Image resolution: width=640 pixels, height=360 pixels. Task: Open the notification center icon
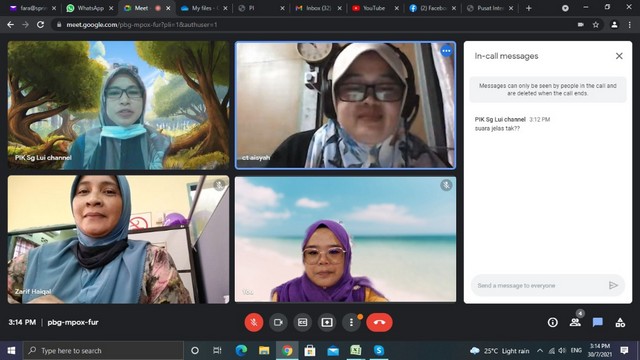click(x=624, y=350)
